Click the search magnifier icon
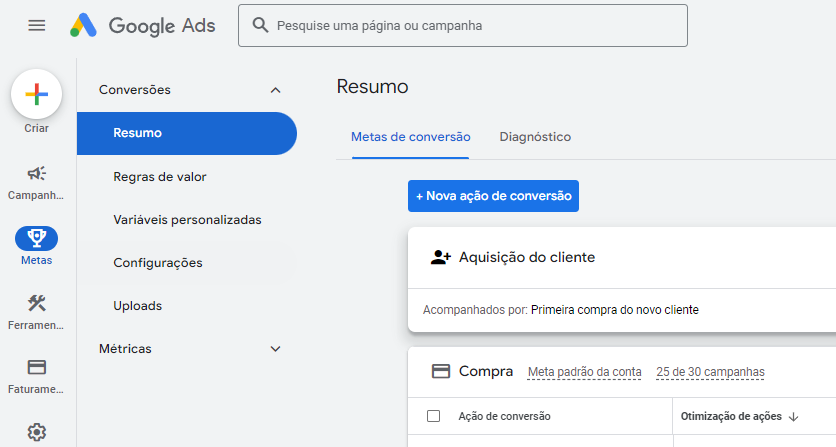This screenshot has width=836, height=447. pos(260,25)
